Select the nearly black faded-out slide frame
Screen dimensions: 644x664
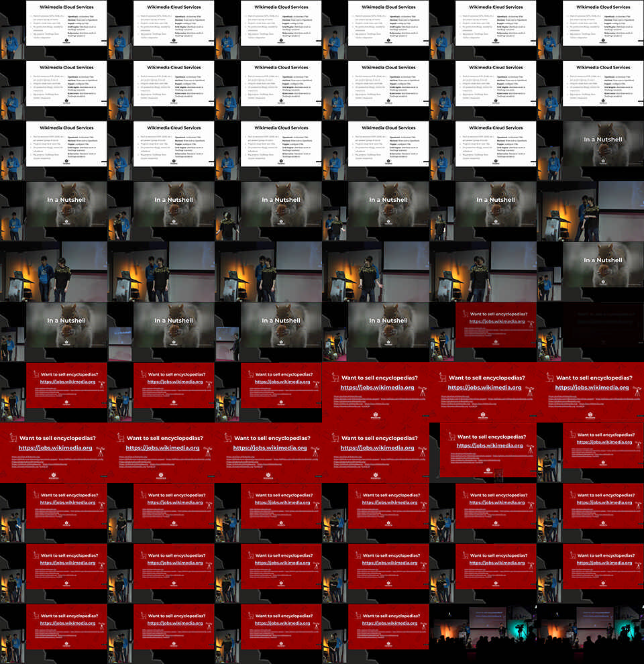click(590, 332)
